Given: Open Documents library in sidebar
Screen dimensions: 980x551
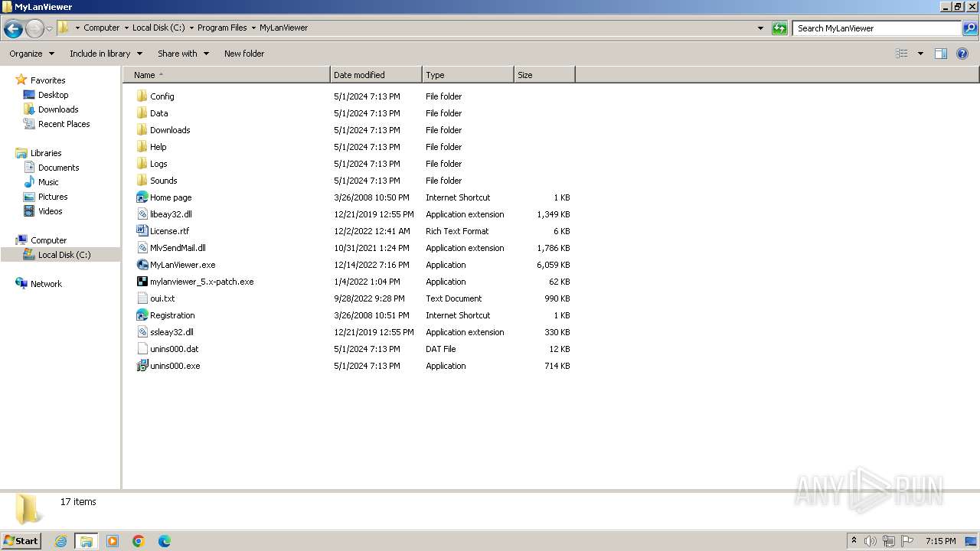Looking at the screenshot, I should pos(58,168).
